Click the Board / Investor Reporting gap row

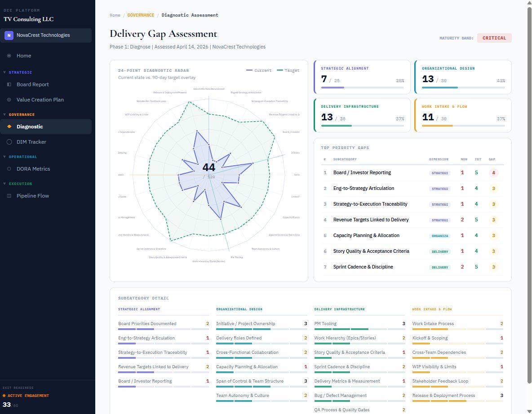pos(412,173)
